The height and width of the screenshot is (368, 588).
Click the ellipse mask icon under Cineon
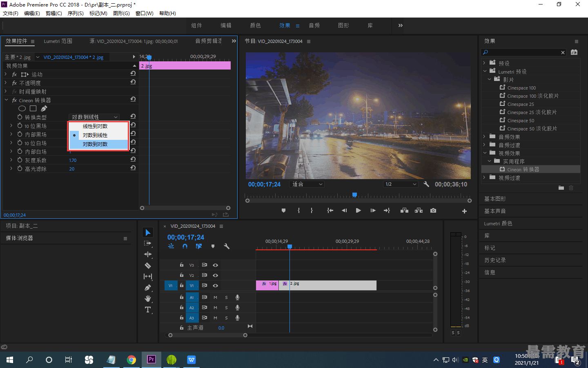(x=22, y=108)
